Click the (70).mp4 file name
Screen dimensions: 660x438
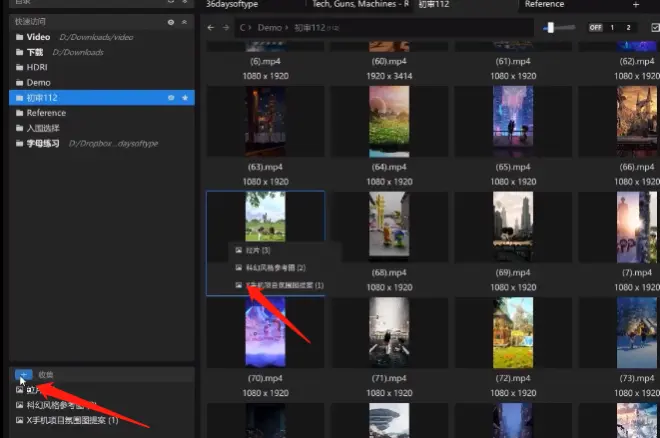coord(265,378)
